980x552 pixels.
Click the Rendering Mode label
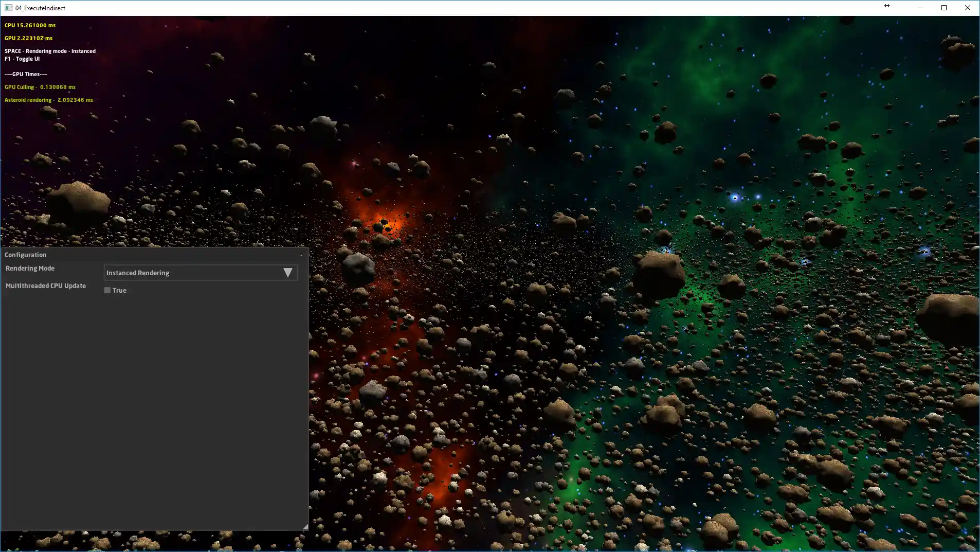click(x=30, y=268)
